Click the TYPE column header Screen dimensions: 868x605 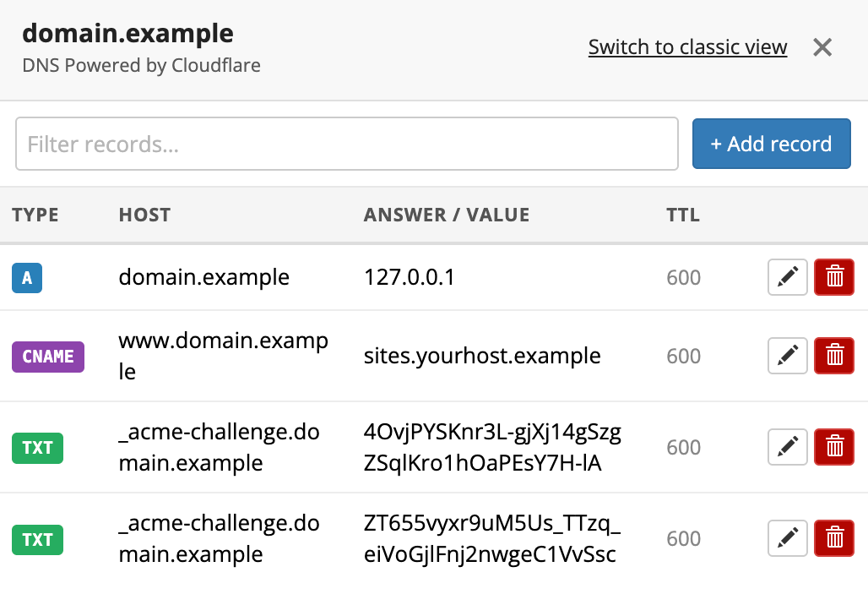coord(35,215)
